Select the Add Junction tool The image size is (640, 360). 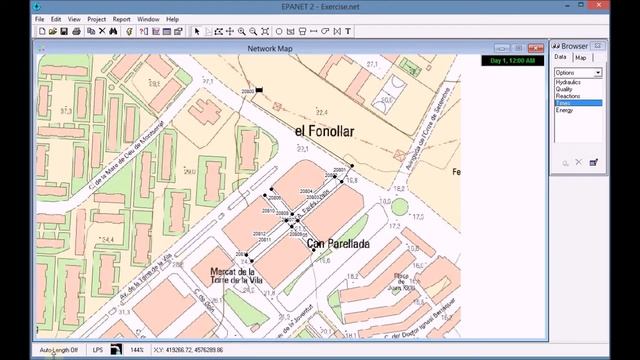coord(279,31)
